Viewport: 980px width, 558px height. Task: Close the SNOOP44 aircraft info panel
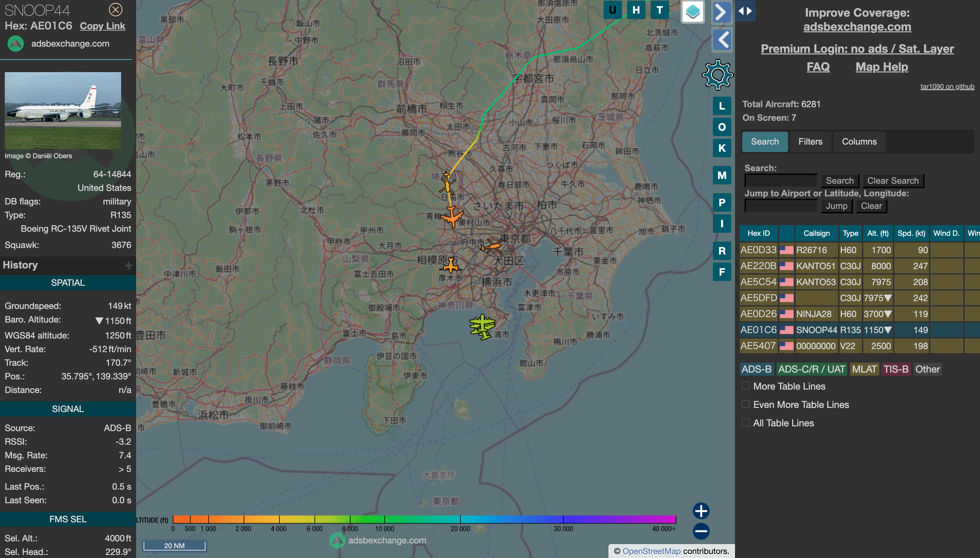[115, 10]
